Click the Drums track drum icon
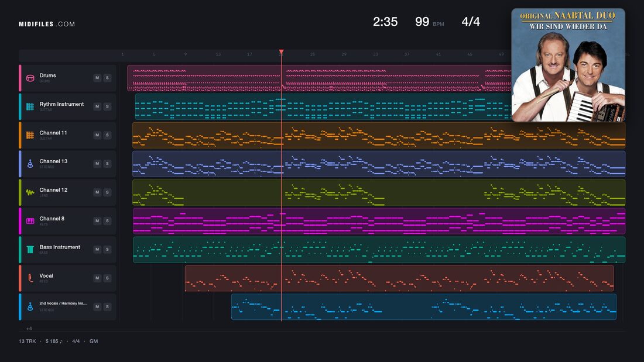 pos(30,78)
